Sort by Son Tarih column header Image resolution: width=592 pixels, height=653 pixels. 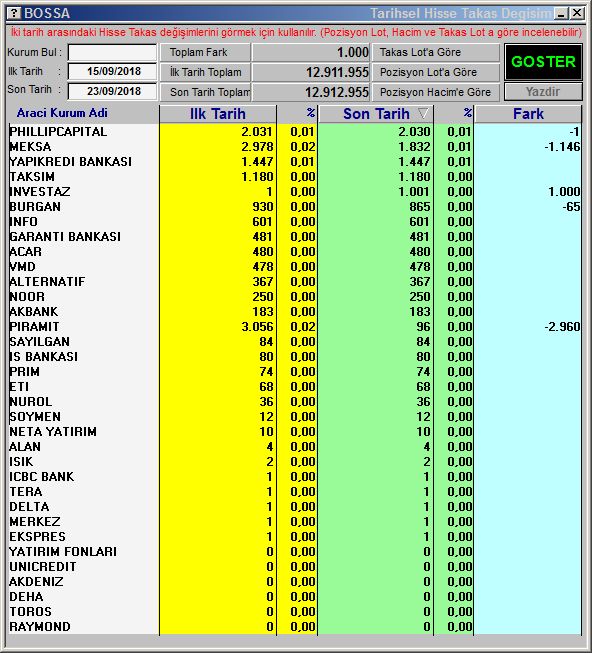pos(376,114)
